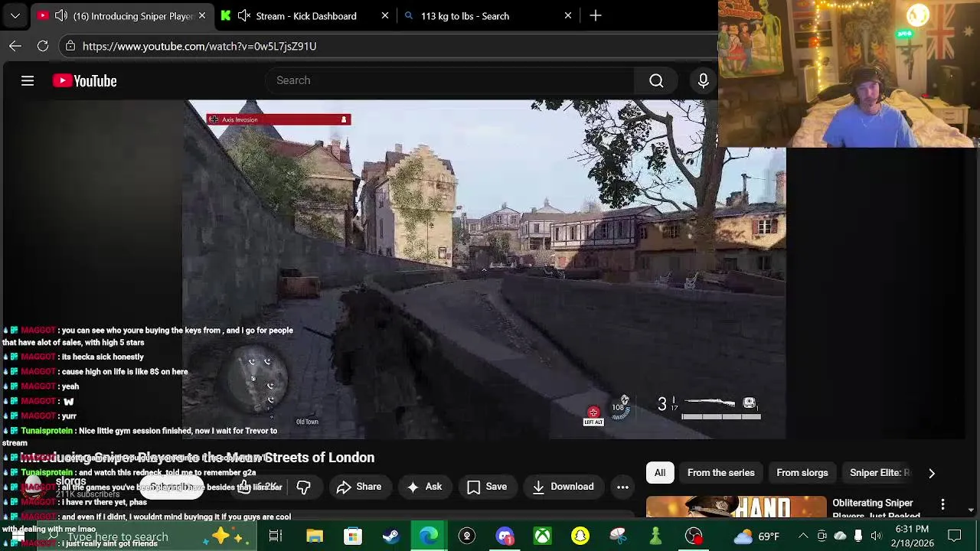This screenshot has width=980, height=551.
Task: Open options menu for Obliterating Sniper Players video
Action: pos(942,504)
